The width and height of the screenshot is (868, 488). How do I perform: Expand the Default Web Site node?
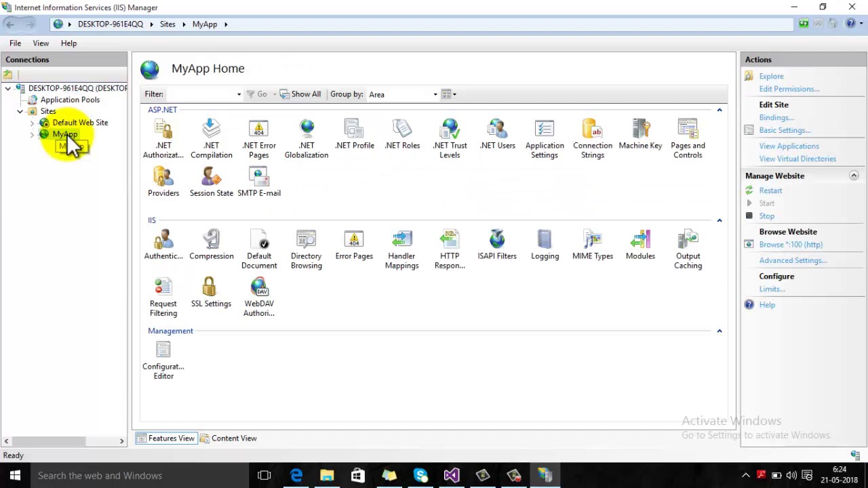tap(32, 123)
